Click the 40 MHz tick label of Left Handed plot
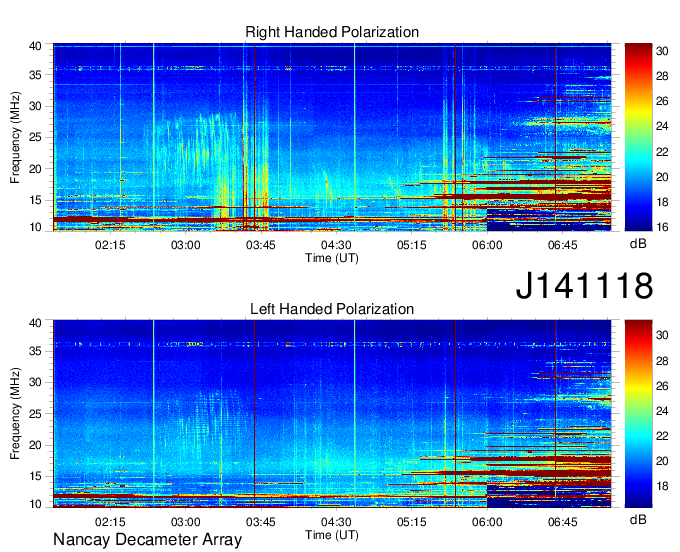This screenshot has width=680, height=552. [x=35, y=323]
